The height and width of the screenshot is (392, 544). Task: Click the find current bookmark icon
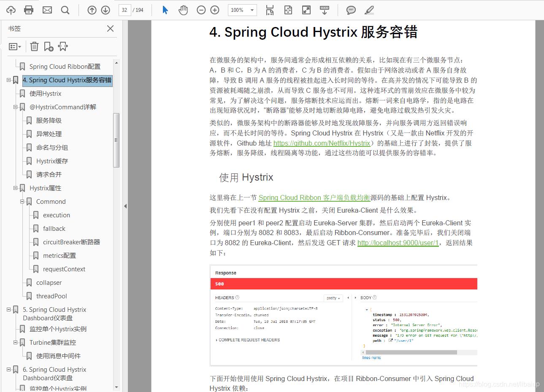coord(63,46)
